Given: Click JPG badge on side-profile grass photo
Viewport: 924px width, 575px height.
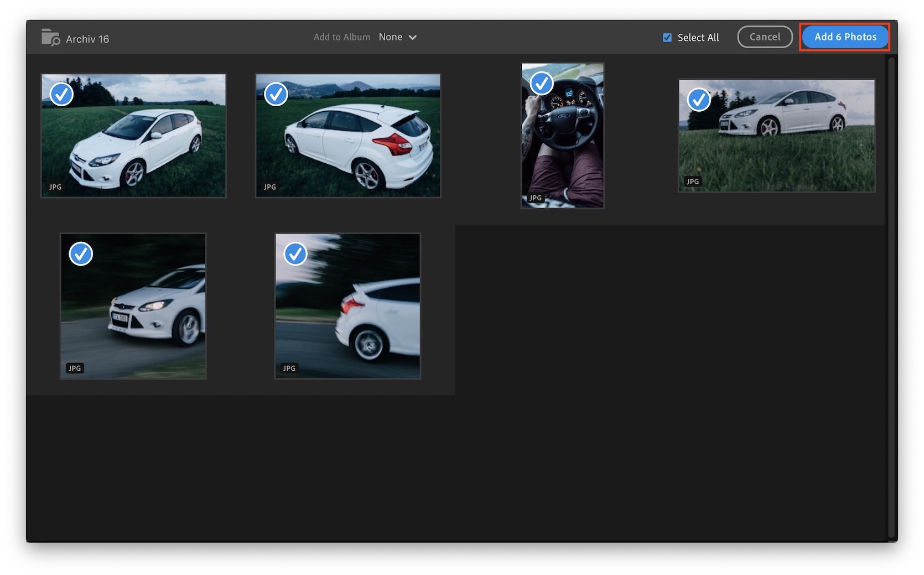Looking at the screenshot, I should pyautogui.click(x=692, y=182).
